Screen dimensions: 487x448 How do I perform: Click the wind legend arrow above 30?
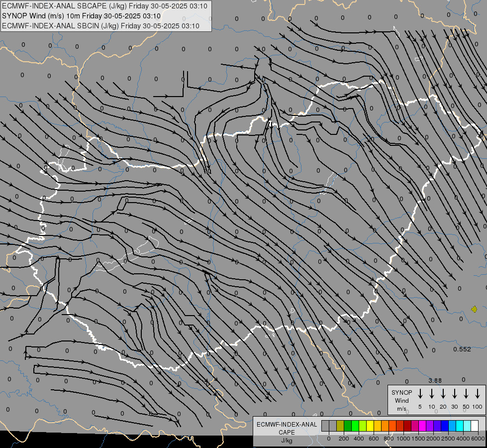click(x=454, y=394)
